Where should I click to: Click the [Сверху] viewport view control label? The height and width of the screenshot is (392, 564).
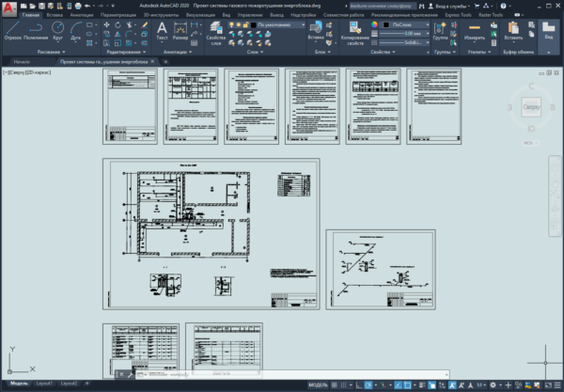18,72
